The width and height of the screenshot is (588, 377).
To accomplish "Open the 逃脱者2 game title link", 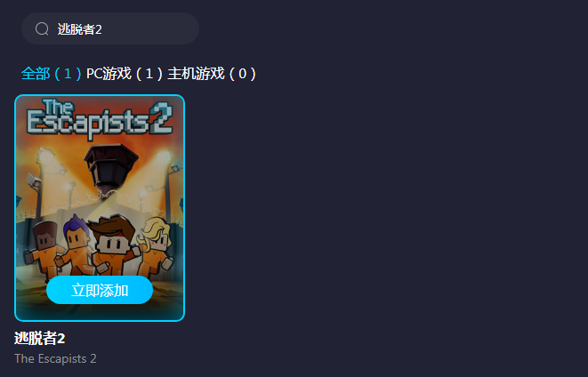I will (40, 339).
